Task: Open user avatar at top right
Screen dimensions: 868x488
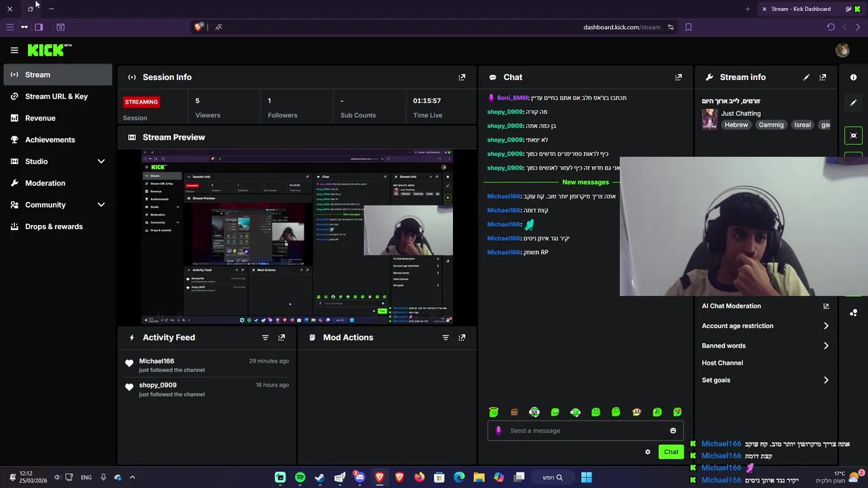Action: coord(842,50)
